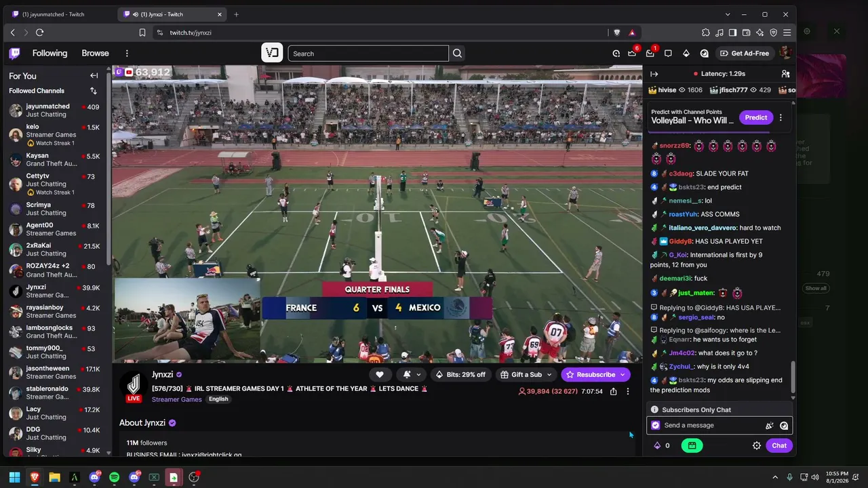Show hidden system tray icons
The height and width of the screenshot is (488, 868).
coord(775,477)
